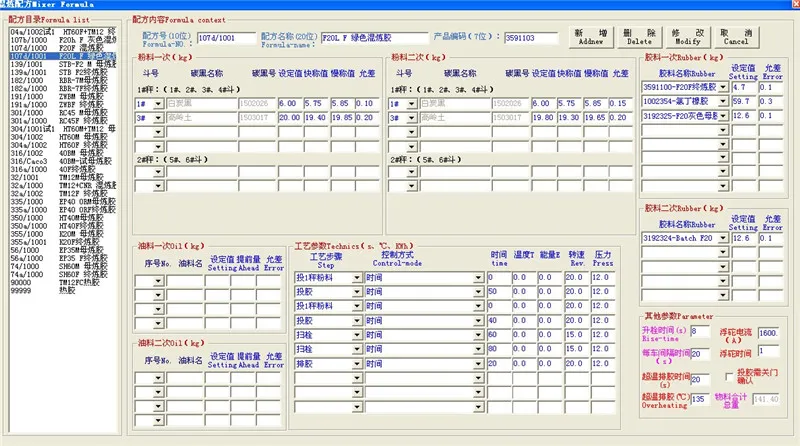Open the 3192325-F20灰色母胶 rubber dropdown
The image size is (800, 446).
tap(722, 116)
